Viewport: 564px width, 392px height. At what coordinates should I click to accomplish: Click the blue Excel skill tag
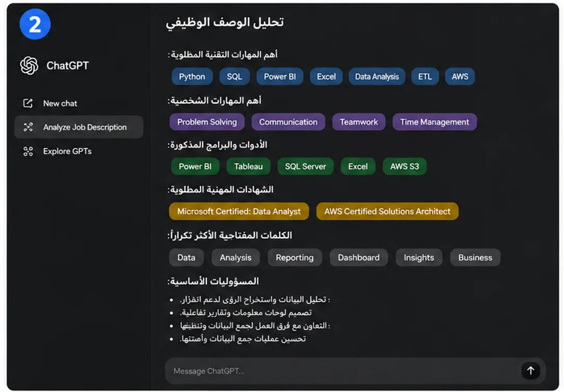click(x=326, y=77)
